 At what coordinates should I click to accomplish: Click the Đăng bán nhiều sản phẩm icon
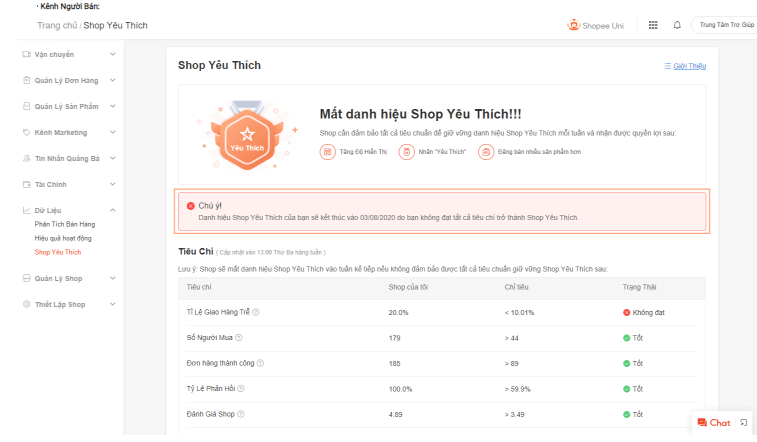coord(486,152)
